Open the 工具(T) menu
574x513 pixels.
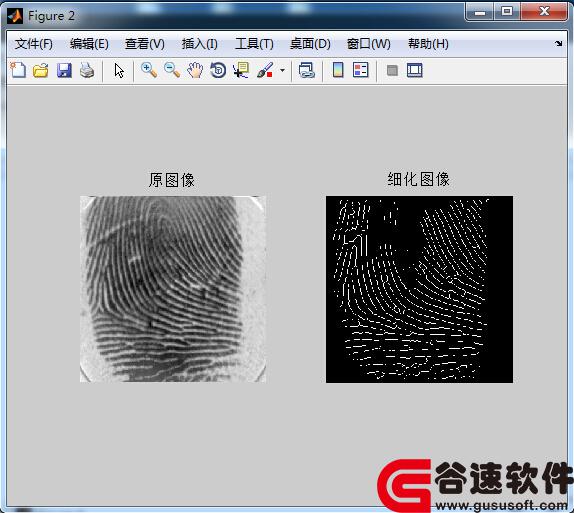pos(254,44)
